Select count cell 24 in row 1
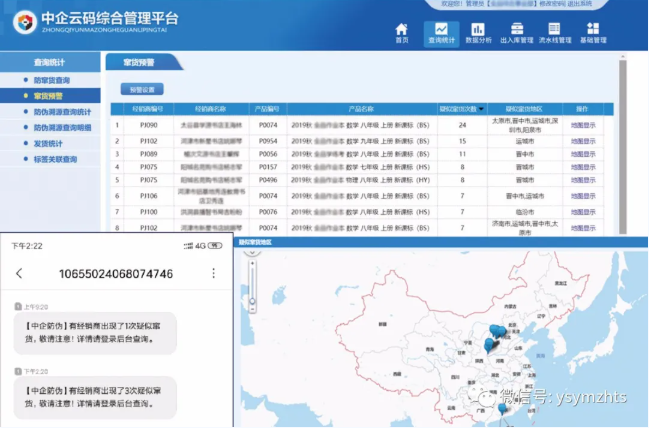 click(x=462, y=125)
